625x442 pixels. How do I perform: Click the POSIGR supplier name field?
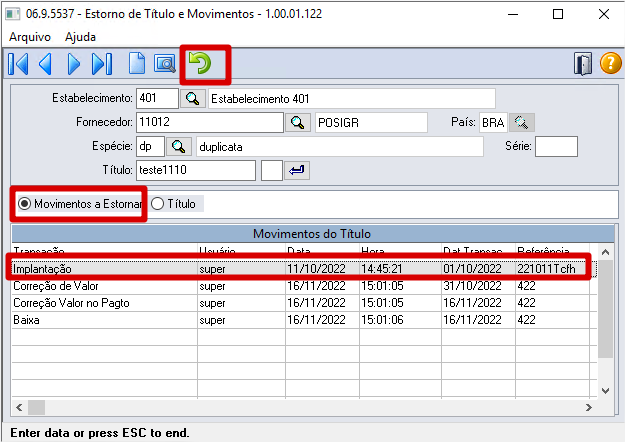click(371, 122)
